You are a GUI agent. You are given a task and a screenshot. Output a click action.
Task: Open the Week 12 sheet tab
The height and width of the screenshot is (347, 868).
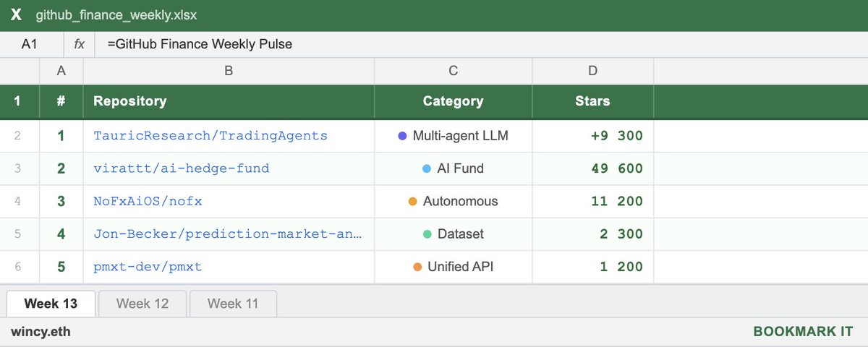142,304
